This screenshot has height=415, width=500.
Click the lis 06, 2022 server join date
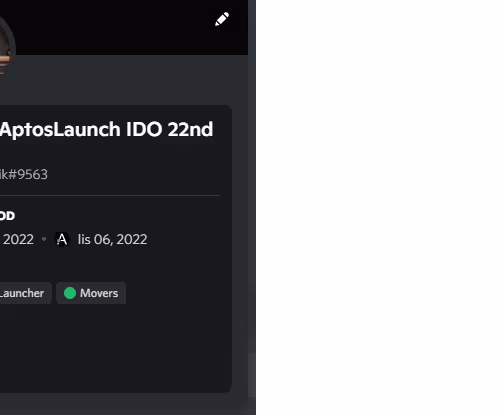point(112,239)
